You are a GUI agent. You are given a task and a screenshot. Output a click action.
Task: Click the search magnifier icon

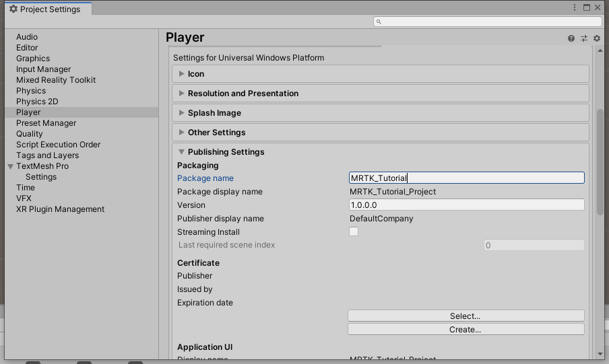pyautogui.click(x=379, y=22)
